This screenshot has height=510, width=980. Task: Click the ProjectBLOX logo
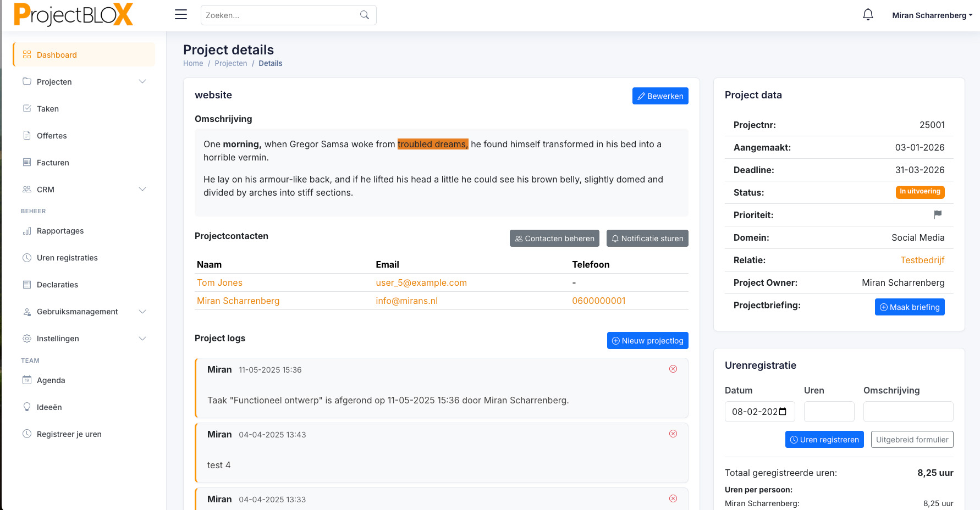pyautogui.click(x=74, y=15)
